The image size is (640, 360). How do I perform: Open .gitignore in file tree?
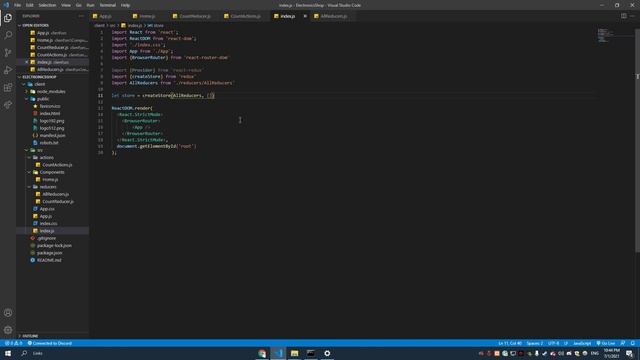click(47, 238)
